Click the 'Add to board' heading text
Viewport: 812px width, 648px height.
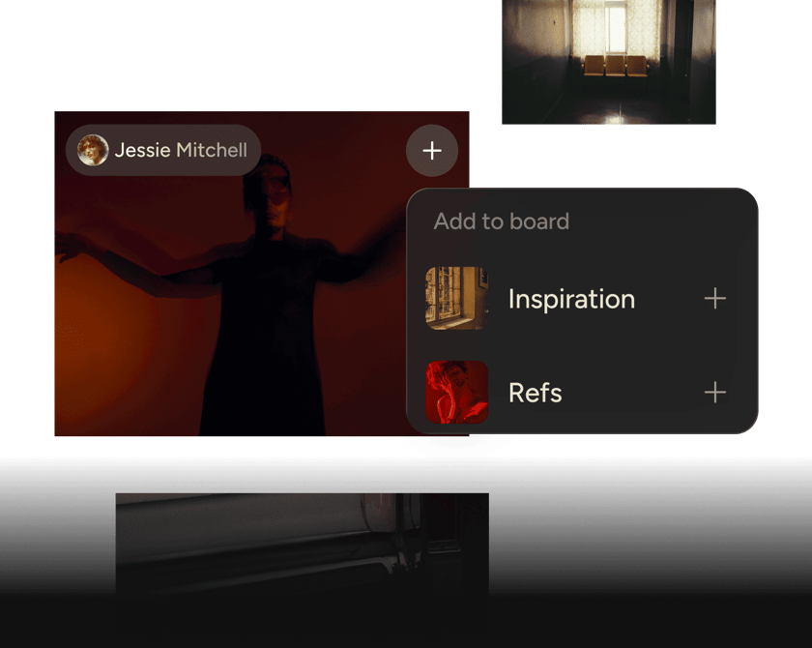(x=502, y=221)
